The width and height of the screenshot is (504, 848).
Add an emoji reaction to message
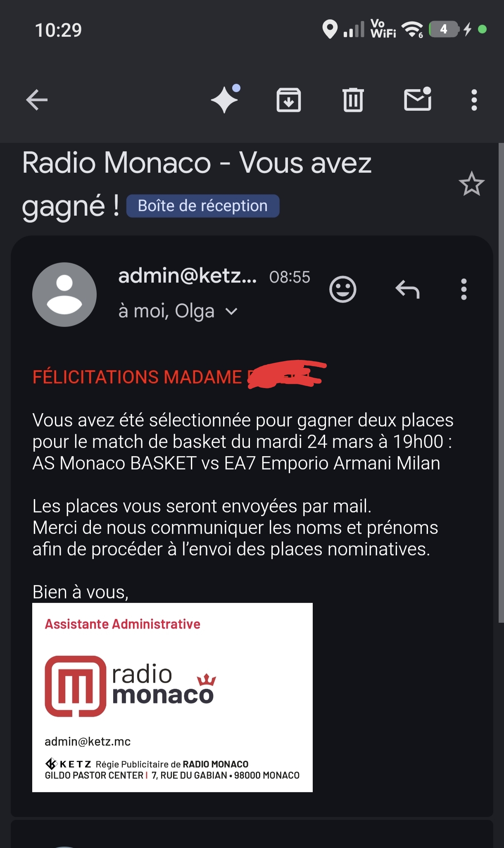(342, 289)
